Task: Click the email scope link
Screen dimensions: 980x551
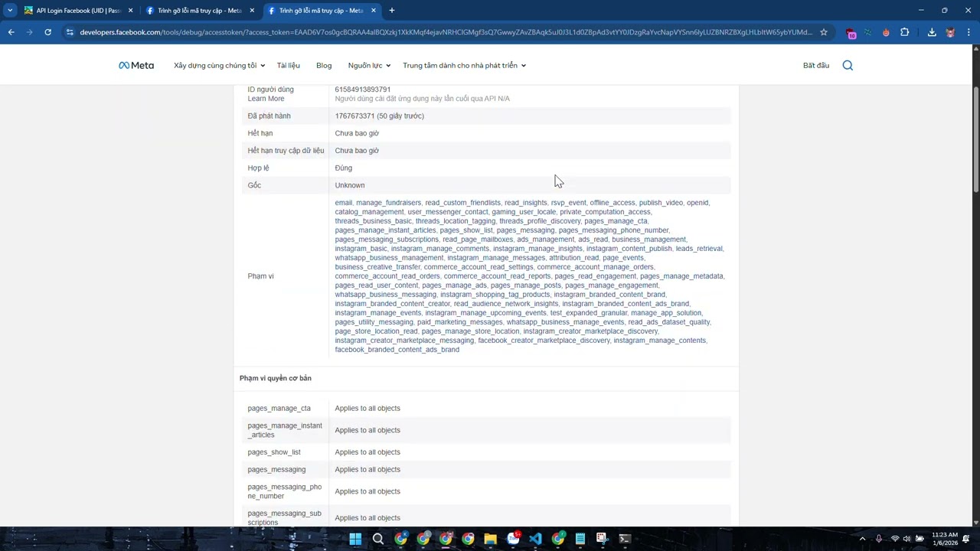Action: tap(343, 203)
